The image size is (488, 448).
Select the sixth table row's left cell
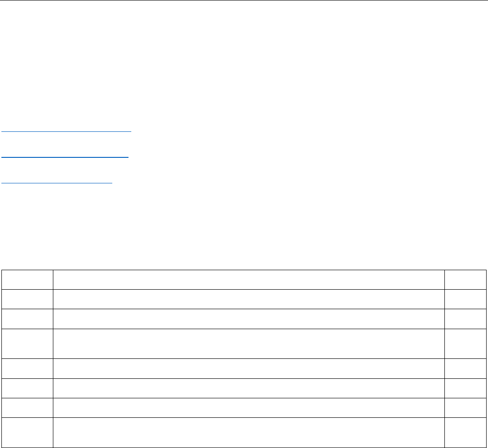pos(27,388)
